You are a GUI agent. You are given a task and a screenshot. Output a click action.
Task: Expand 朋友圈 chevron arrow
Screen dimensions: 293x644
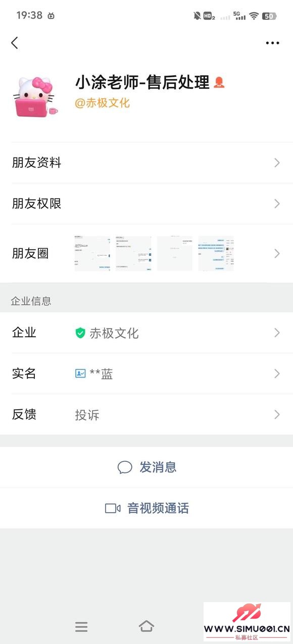(277, 253)
